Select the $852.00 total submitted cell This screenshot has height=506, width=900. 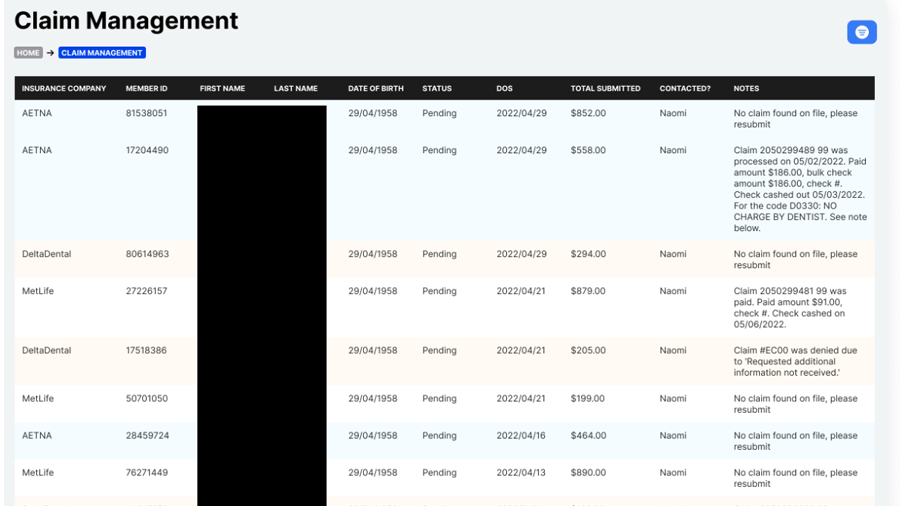click(588, 114)
